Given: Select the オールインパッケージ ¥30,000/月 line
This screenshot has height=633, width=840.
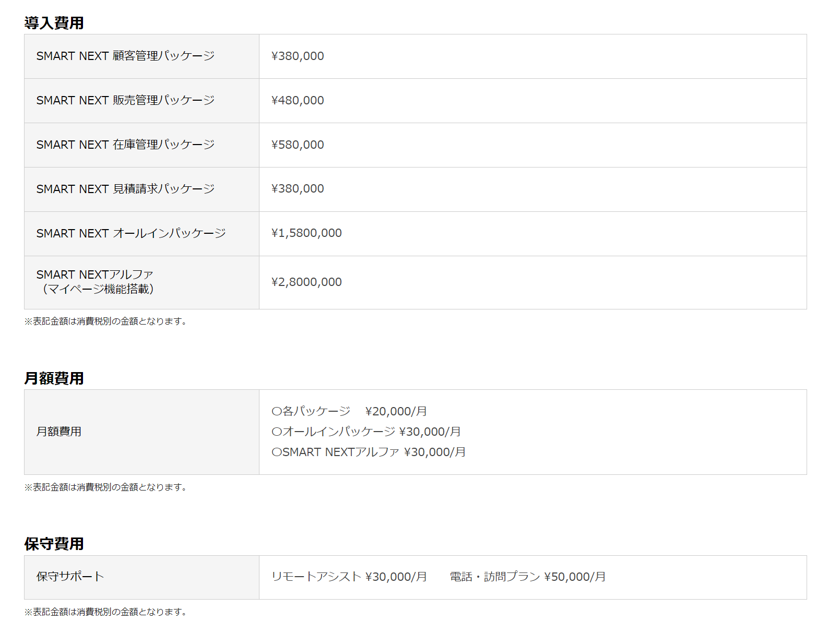Looking at the screenshot, I should [366, 432].
